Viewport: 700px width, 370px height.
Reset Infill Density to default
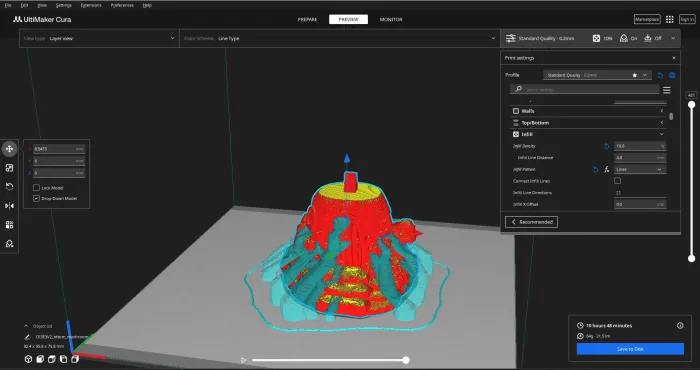(x=606, y=146)
